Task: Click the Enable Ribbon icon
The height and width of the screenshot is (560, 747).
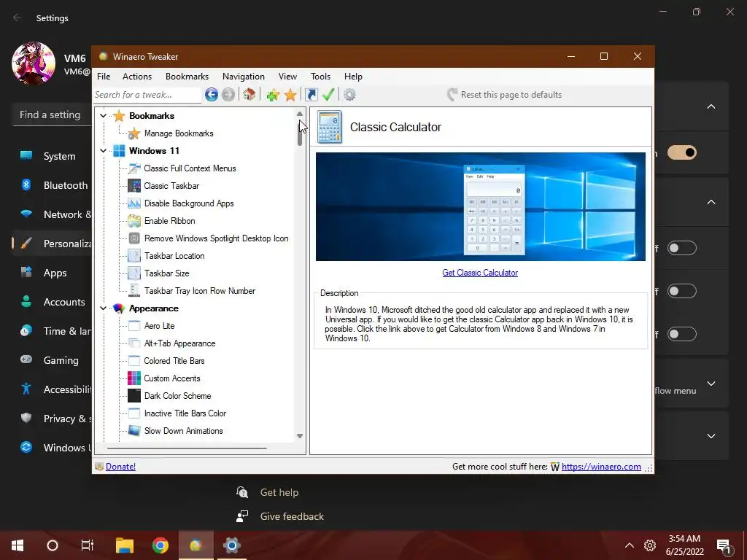Action: 134,221
